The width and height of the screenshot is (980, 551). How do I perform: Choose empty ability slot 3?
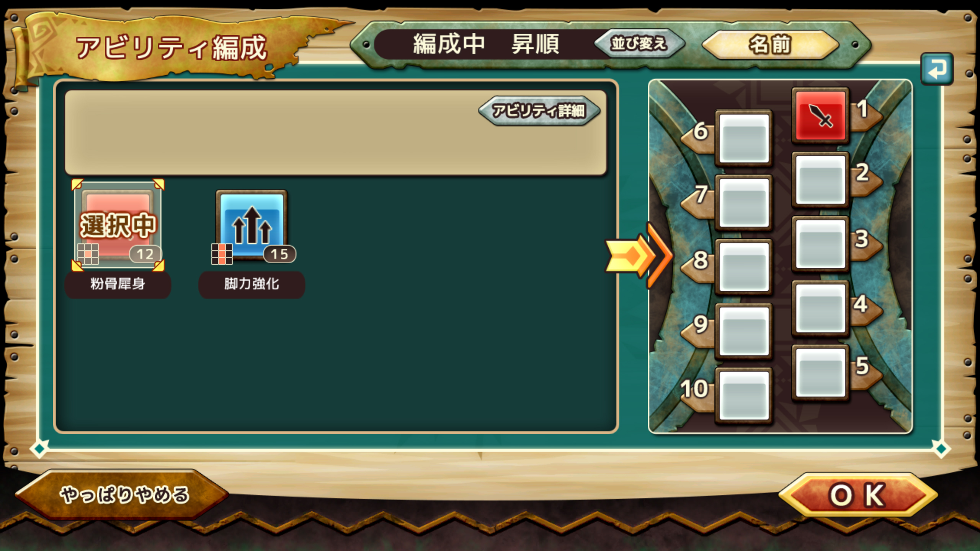(x=820, y=244)
